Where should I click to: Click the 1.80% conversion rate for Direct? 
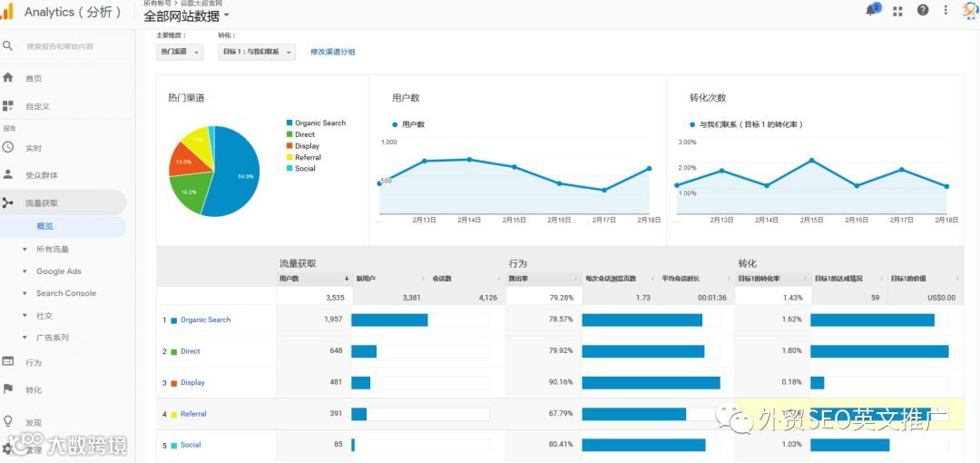tap(791, 351)
